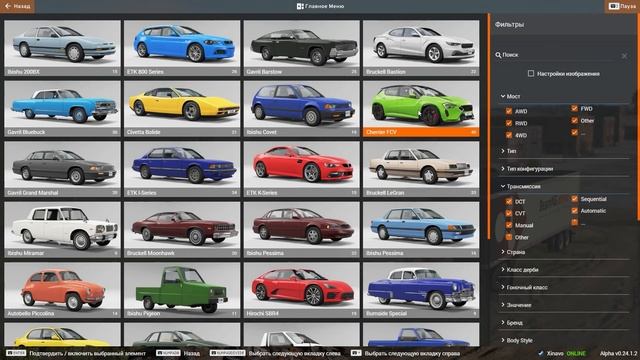Expand the Тип конфигурации filter section
Screen dimensions: 640x360
coord(563,169)
